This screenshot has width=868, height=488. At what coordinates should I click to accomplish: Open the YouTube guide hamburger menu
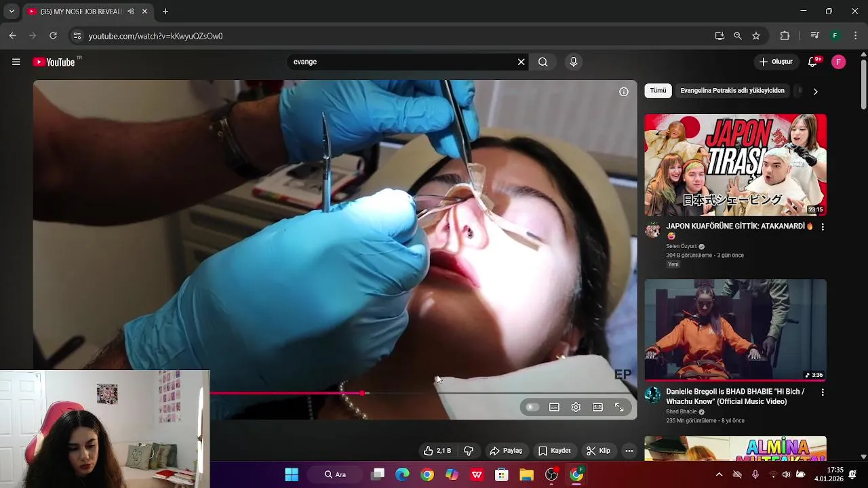(16, 62)
